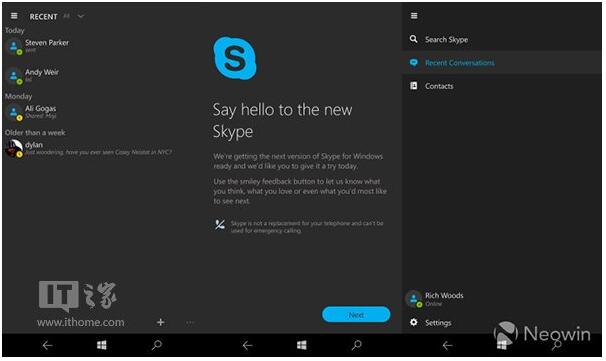Click the Next button
The height and width of the screenshot is (361, 606).
pyautogui.click(x=356, y=315)
